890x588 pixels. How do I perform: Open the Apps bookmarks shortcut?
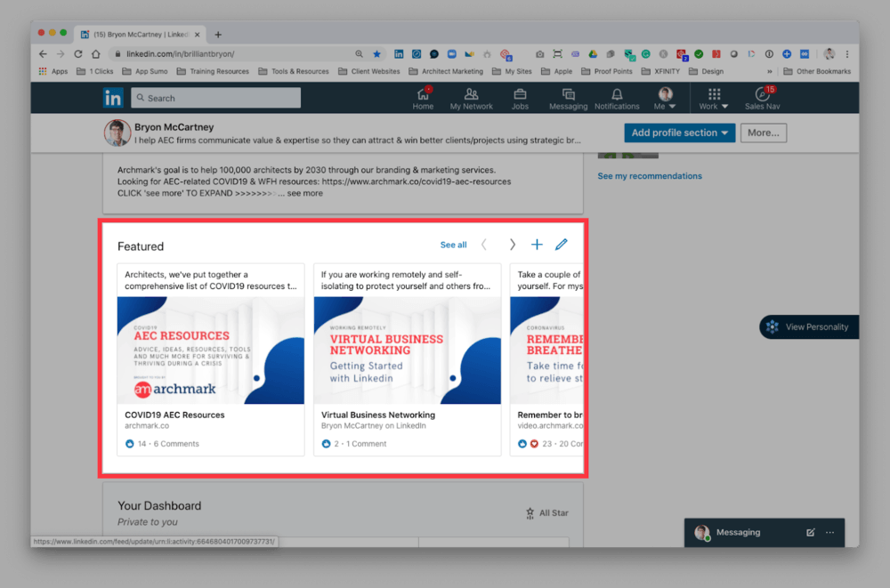(53, 71)
